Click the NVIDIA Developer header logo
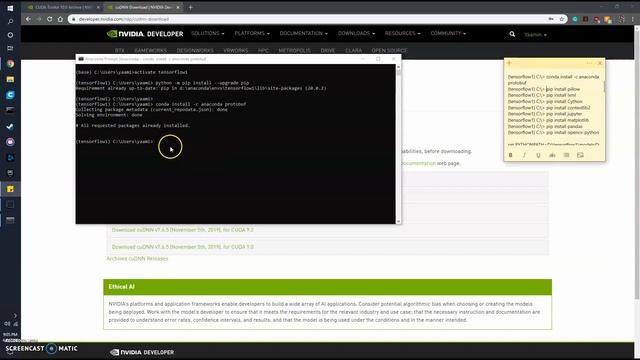Image resolution: width=640 pixels, height=360 pixels. [x=145, y=34]
